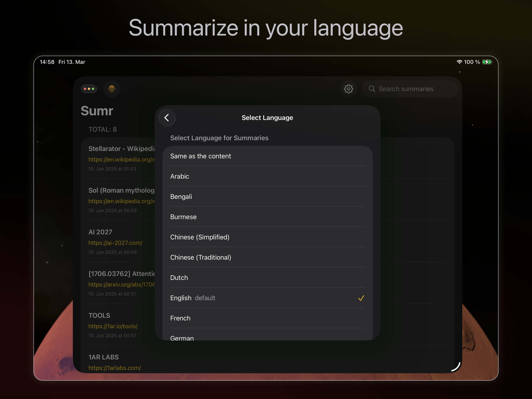532x399 pixels.
Task: Tap the Sumr sunset logo icon
Action: coord(112,89)
